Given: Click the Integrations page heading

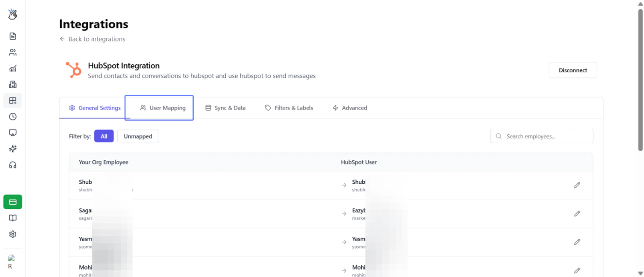Looking at the screenshot, I should (x=94, y=24).
